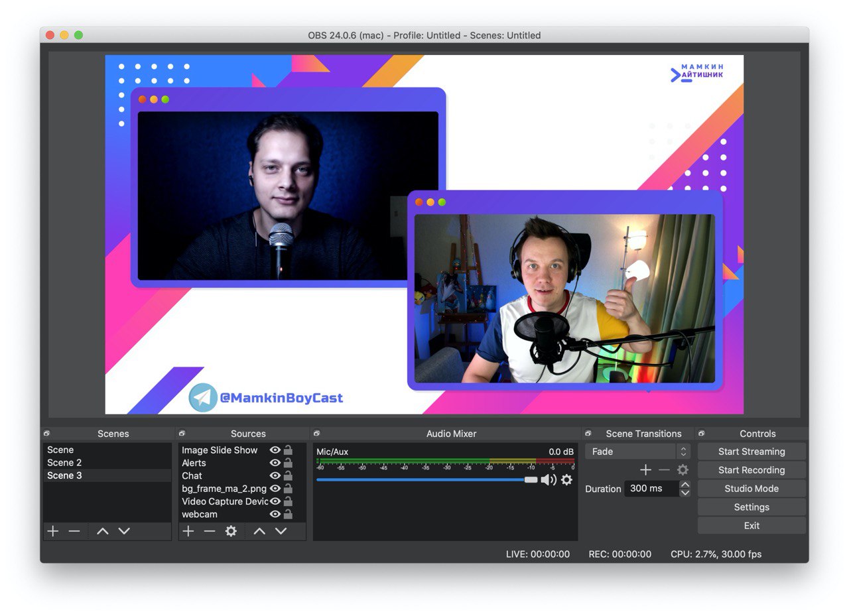Adjust the Mic/Aux volume slider handle
Image resolution: width=849 pixels, height=616 pixels.
tap(531, 479)
